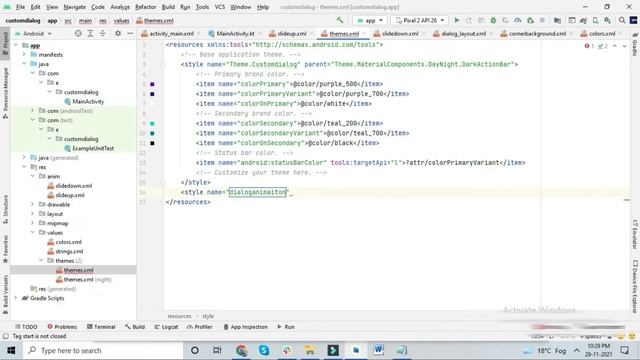Open Project panel settings gear
640x360 pixels.
pos(118,33)
